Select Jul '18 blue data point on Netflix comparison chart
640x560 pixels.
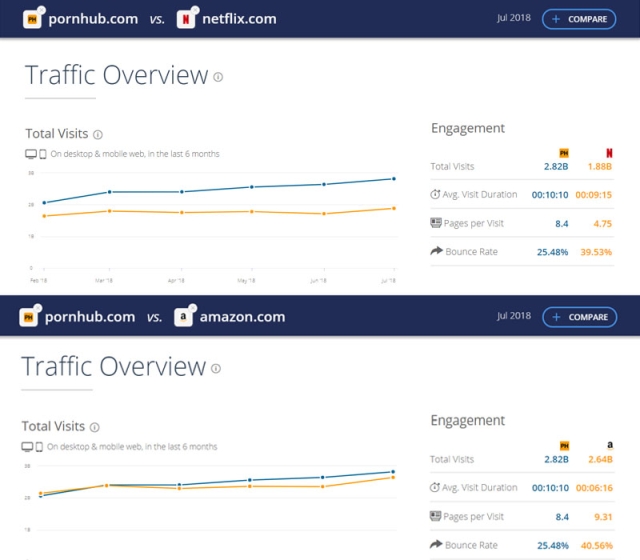(x=394, y=179)
